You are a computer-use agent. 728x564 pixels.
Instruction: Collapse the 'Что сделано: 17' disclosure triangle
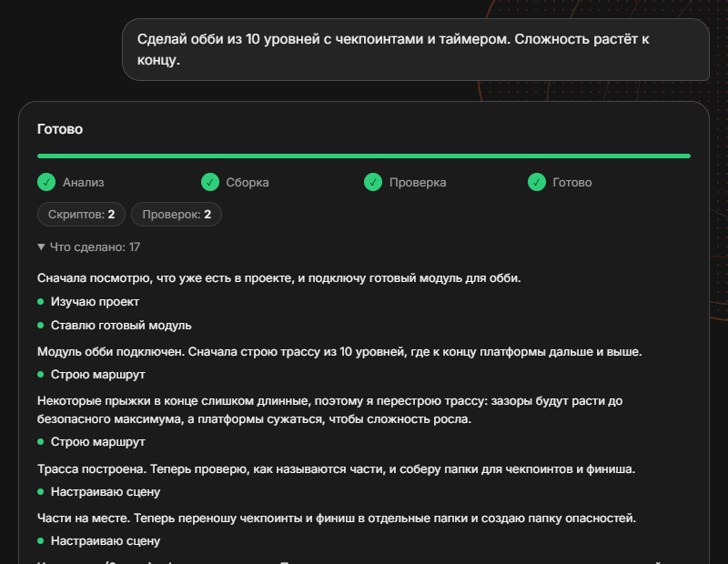point(41,247)
